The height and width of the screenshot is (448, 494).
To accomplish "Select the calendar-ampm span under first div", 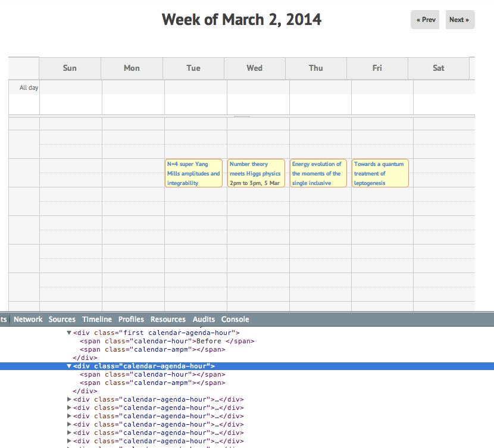I will click(x=152, y=349).
